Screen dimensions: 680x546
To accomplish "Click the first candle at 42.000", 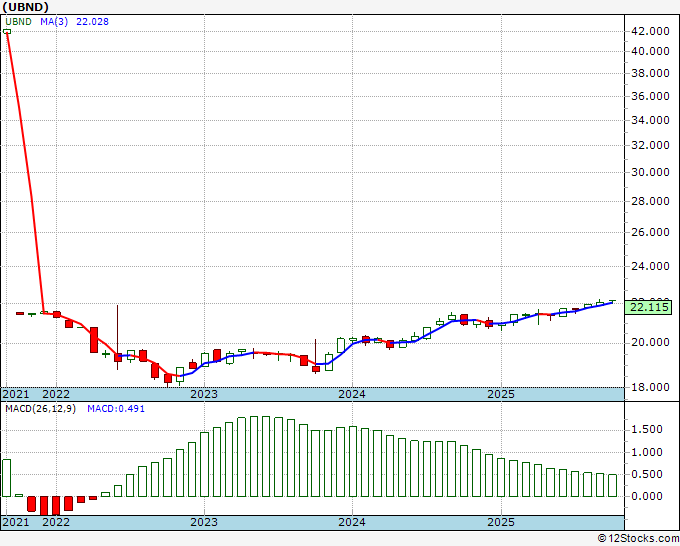I will [x=7, y=31].
